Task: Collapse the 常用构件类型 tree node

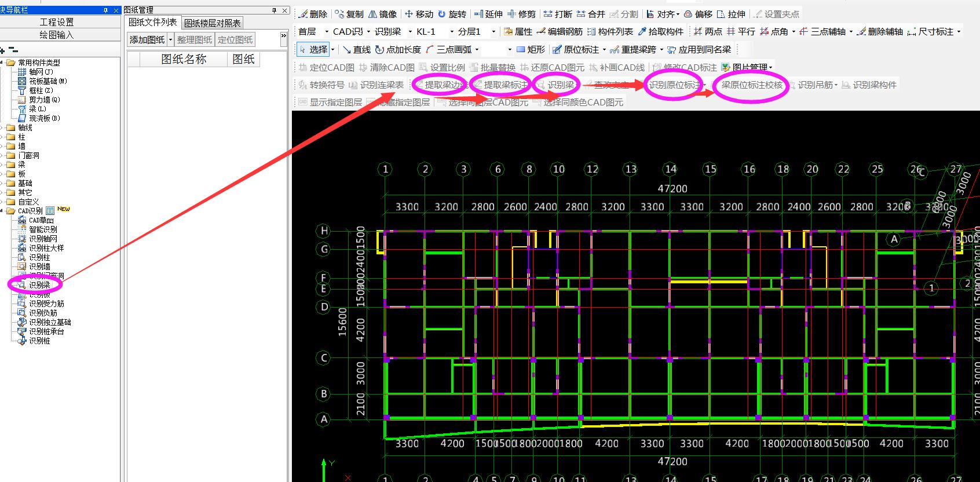Action: point(2,62)
